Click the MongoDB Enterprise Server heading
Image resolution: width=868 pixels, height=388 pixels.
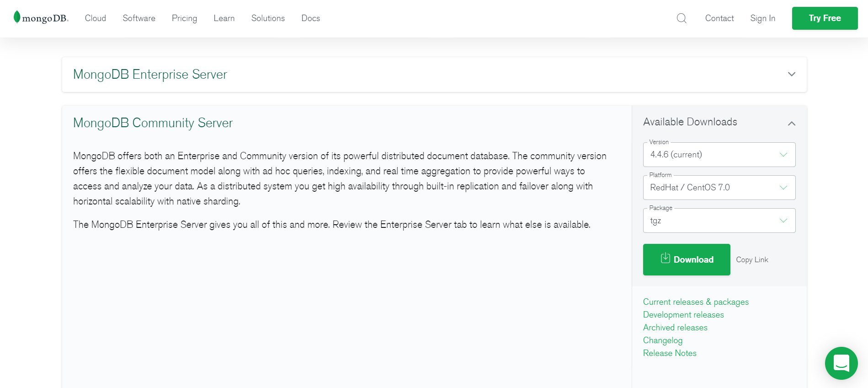tap(150, 74)
